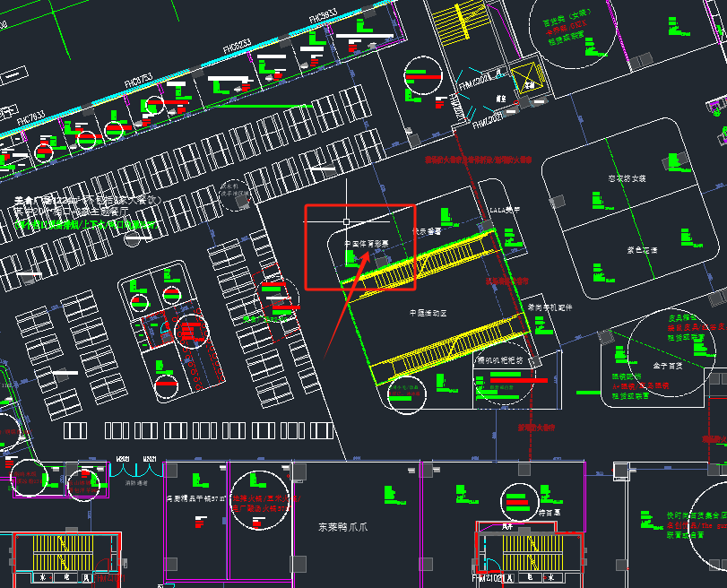Click the 消防通道 fire passage label
Screen dimensions: 727x588
coord(134,483)
